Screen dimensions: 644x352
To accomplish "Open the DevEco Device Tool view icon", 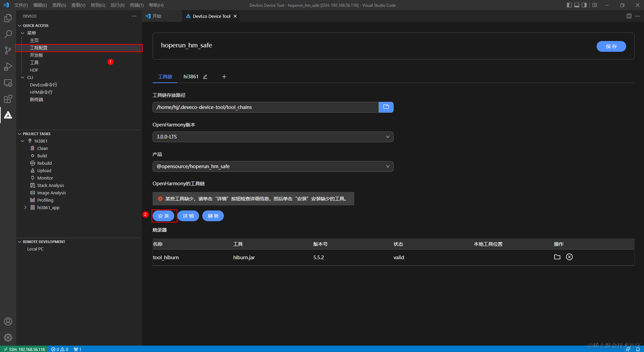I will pyautogui.click(x=8, y=115).
